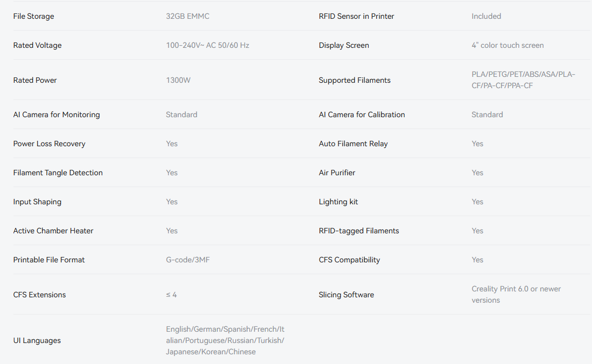Select the 4" color touch screen value
The image size is (592, 364).
pyautogui.click(x=508, y=45)
